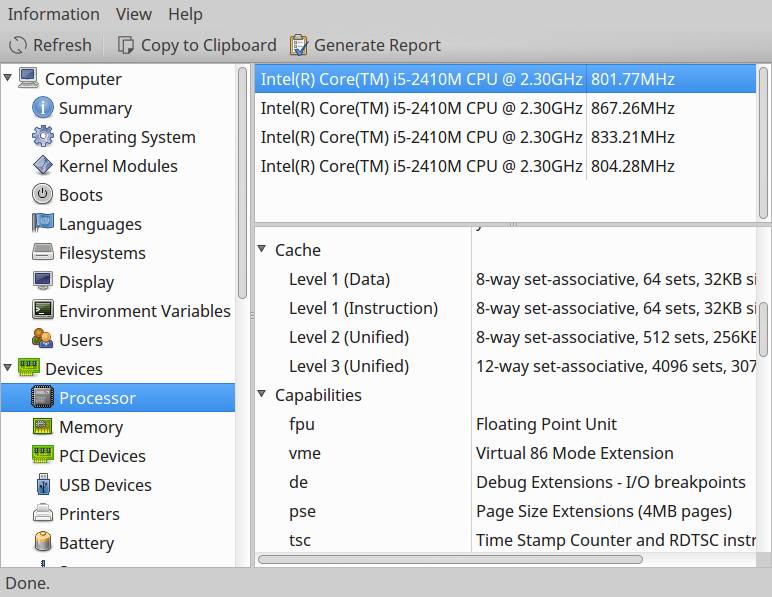
Task: Click the Copy to Clipboard icon
Action: point(126,45)
